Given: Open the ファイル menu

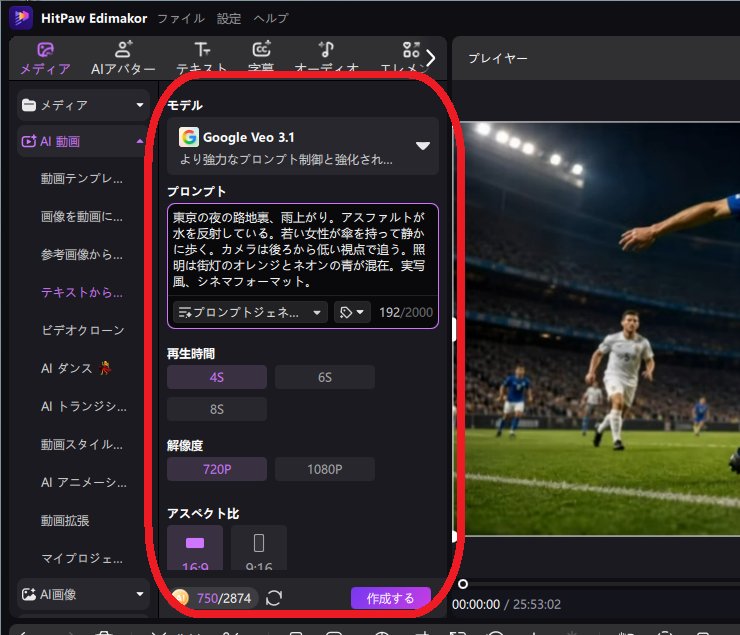Looking at the screenshot, I should 180,18.
